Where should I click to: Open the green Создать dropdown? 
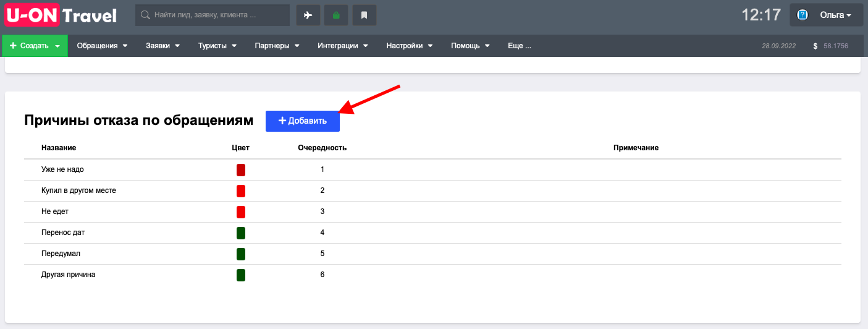pos(35,46)
